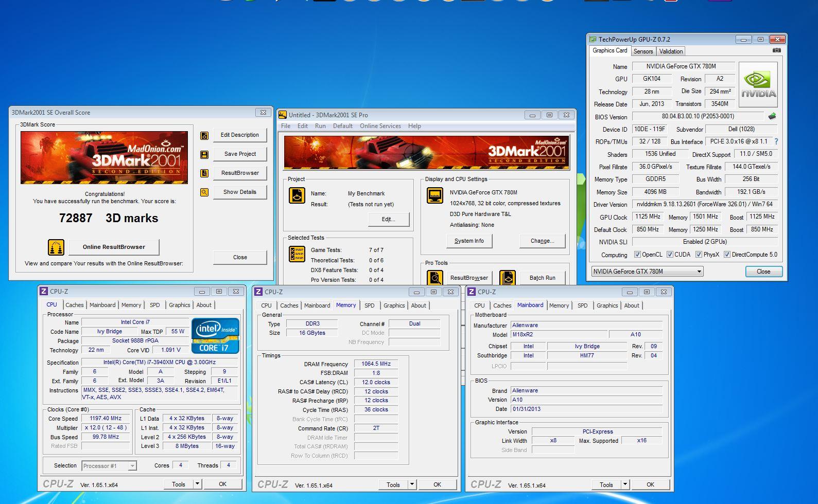Click the Edit Description icon in score window
The image size is (818, 504).
[204, 136]
